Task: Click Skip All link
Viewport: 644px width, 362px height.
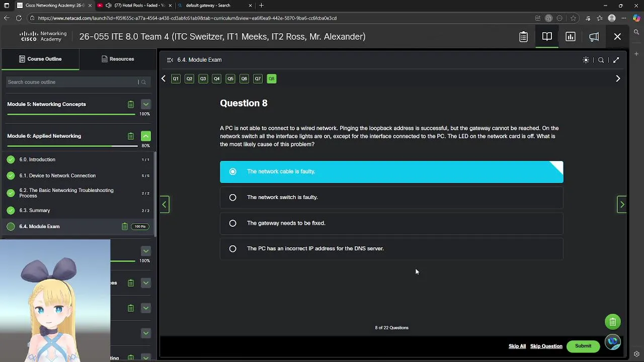Action: (x=517, y=346)
